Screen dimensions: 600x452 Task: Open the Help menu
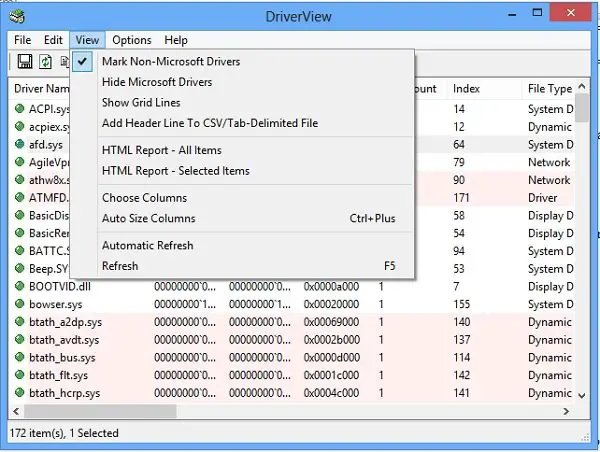click(176, 40)
